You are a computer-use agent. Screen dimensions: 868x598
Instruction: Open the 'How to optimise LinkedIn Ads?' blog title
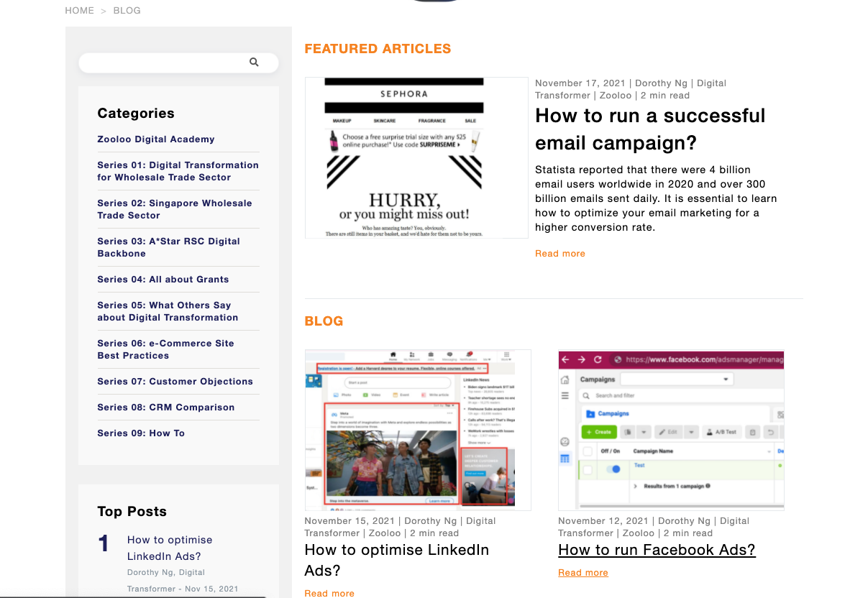pos(397,560)
